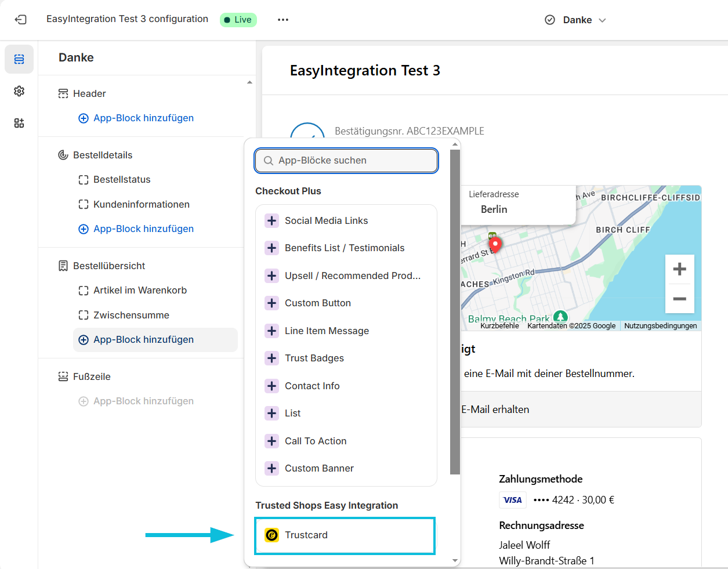This screenshot has width=728, height=569.
Task: Click the Zahlungsmethode heading
Action: (541, 479)
